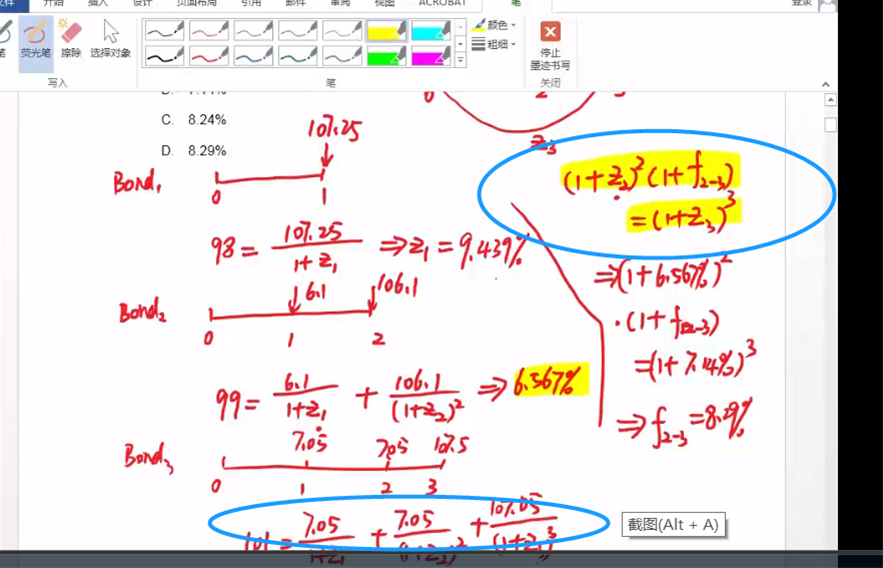883x568 pixels.
Task: Expand the pen gallery with the more arrow
Action: (460, 61)
